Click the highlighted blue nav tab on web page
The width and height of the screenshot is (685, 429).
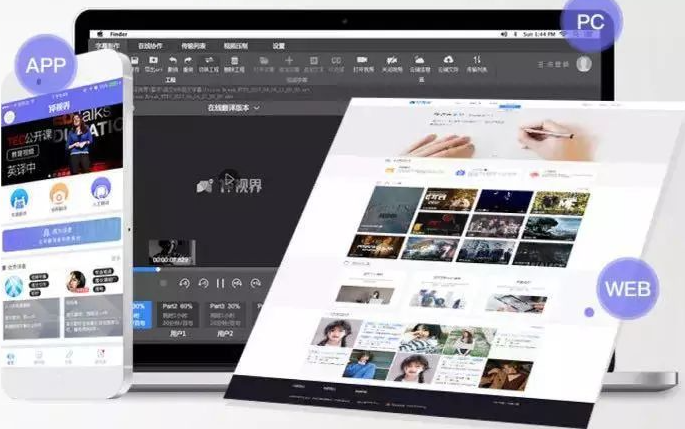(x=510, y=106)
